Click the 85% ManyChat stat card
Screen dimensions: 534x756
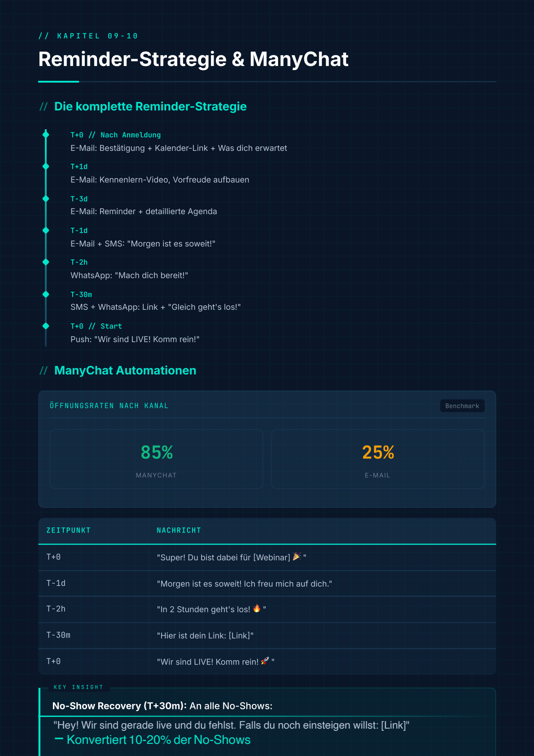pyautogui.click(x=156, y=459)
